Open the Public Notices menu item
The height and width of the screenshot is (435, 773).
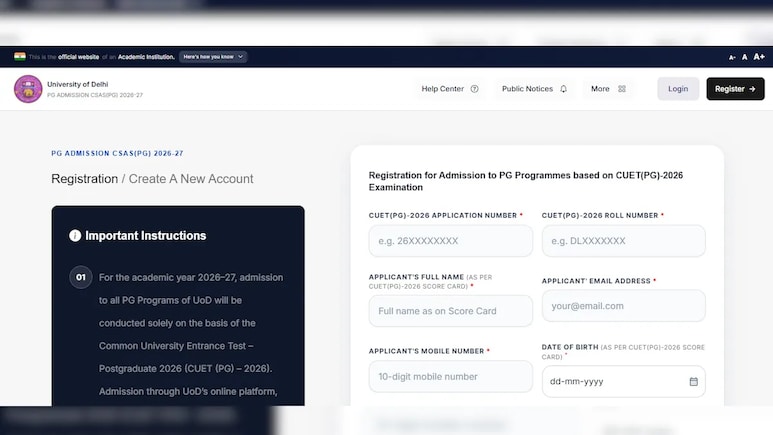coord(534,89)
